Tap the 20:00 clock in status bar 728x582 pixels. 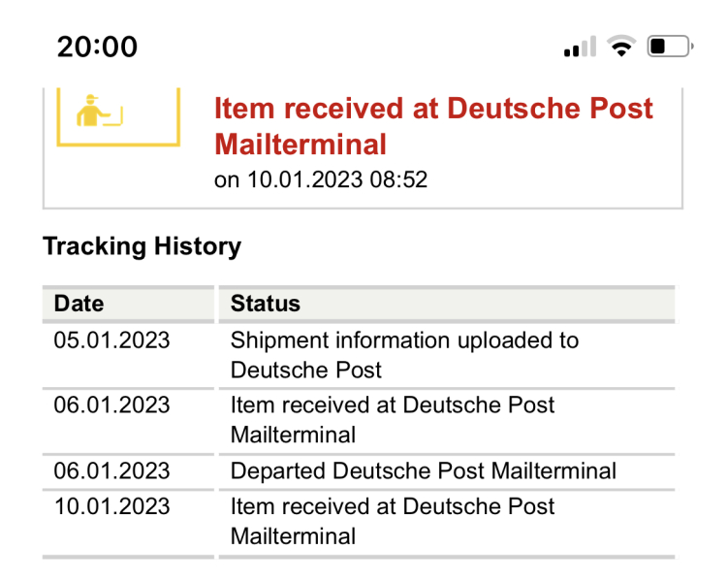click(x=97, y=46)
